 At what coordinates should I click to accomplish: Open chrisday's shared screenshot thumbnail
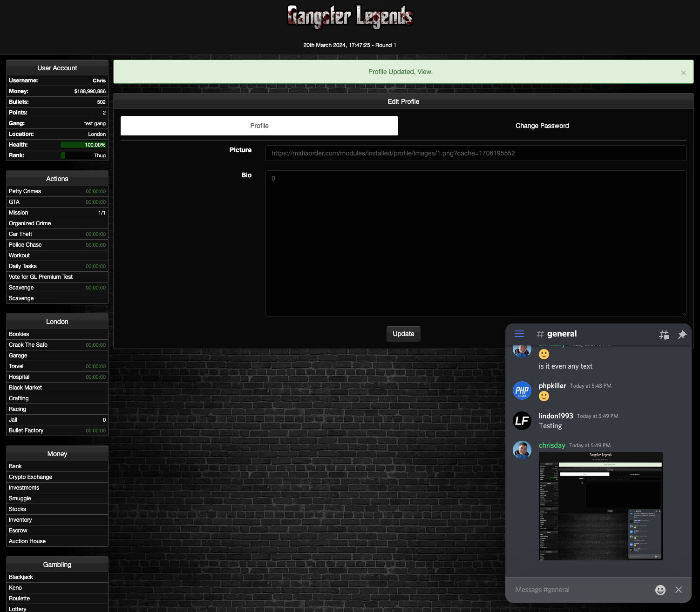[600, 506]
